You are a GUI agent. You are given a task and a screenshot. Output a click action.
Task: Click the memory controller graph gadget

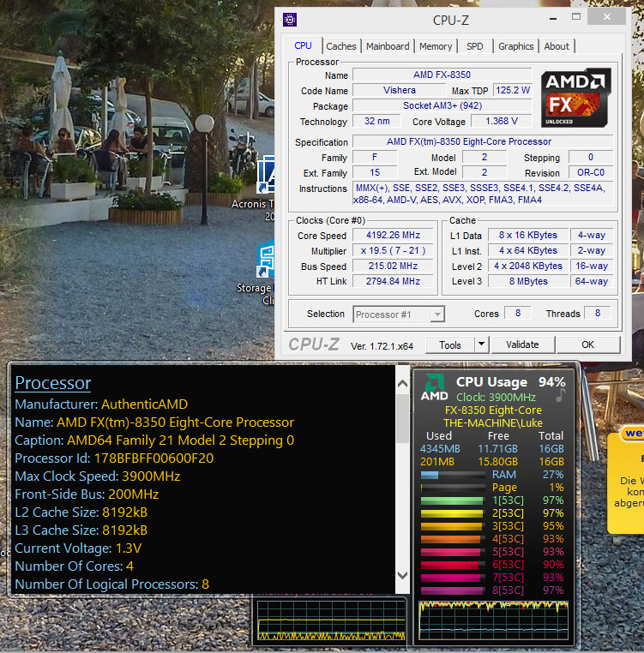tap(331, 620)
